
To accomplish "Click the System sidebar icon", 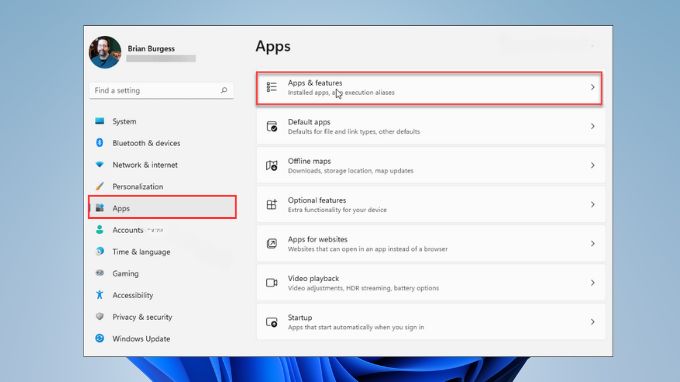I will 99,121.
